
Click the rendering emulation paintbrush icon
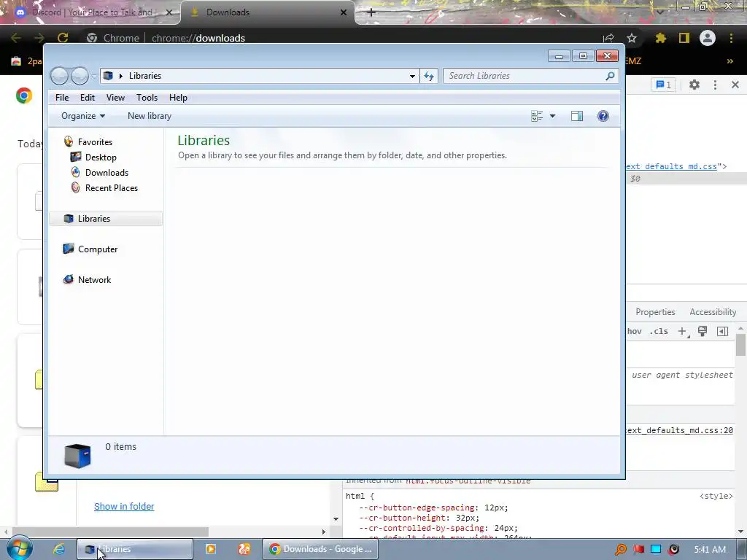(x=703, y=332)
